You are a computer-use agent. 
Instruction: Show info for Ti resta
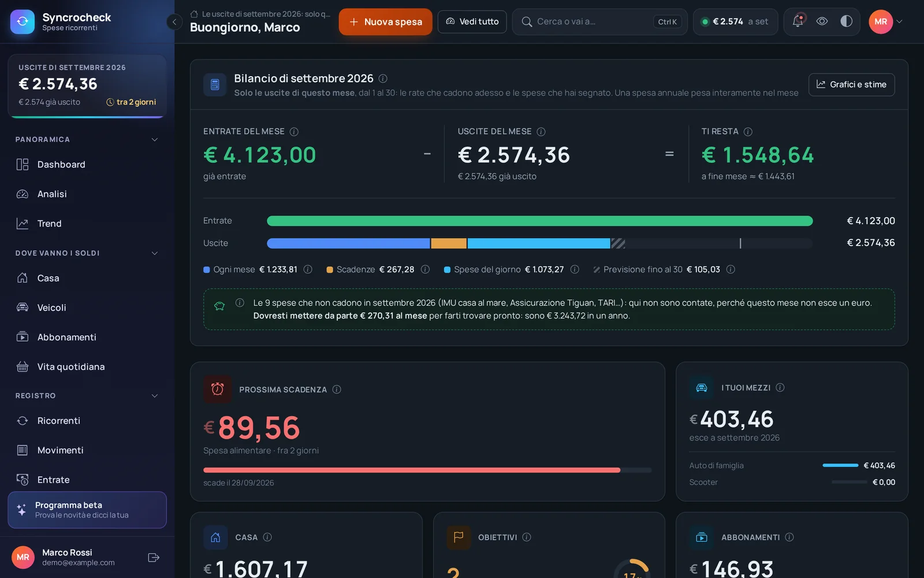(748, 132)
